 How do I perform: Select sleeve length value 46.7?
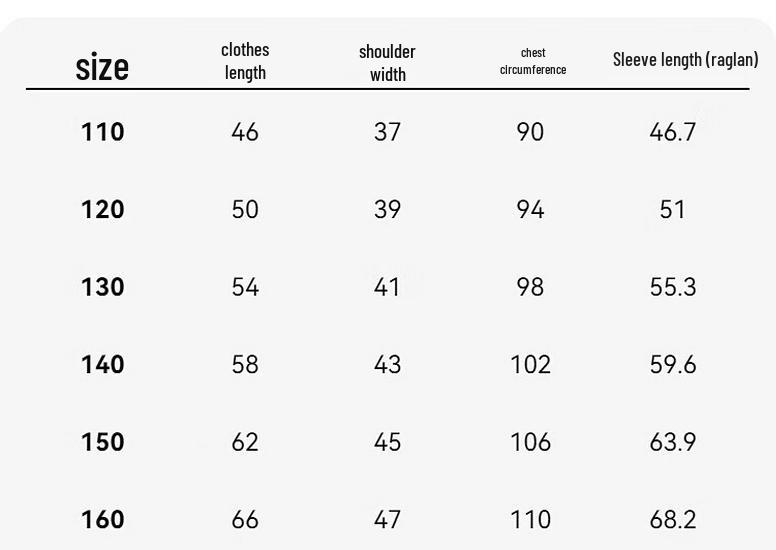coord(673,132)
